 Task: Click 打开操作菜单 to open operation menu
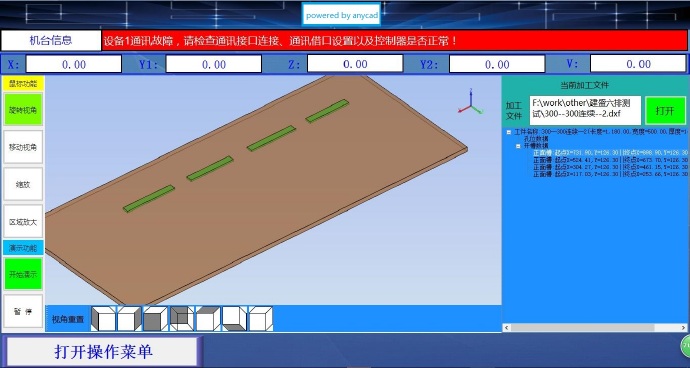pyautogui.click(x=103, y=352)
